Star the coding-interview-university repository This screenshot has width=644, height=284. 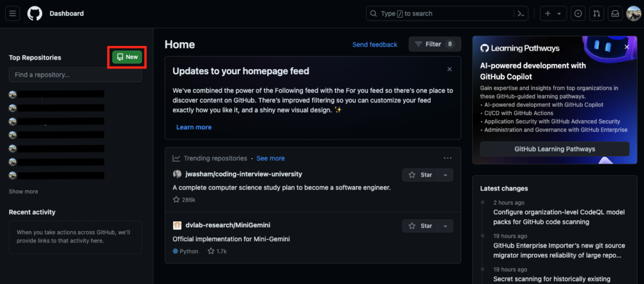point(420,175)
